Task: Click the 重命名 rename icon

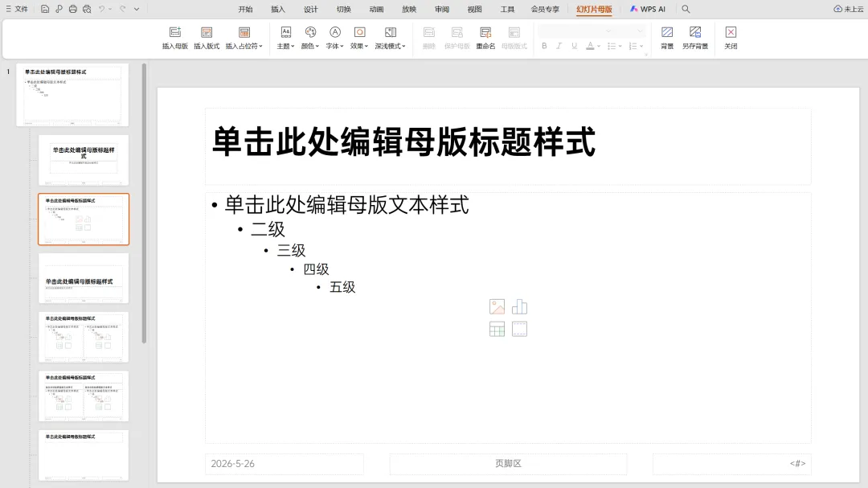Action: click(x=485, y=38)
